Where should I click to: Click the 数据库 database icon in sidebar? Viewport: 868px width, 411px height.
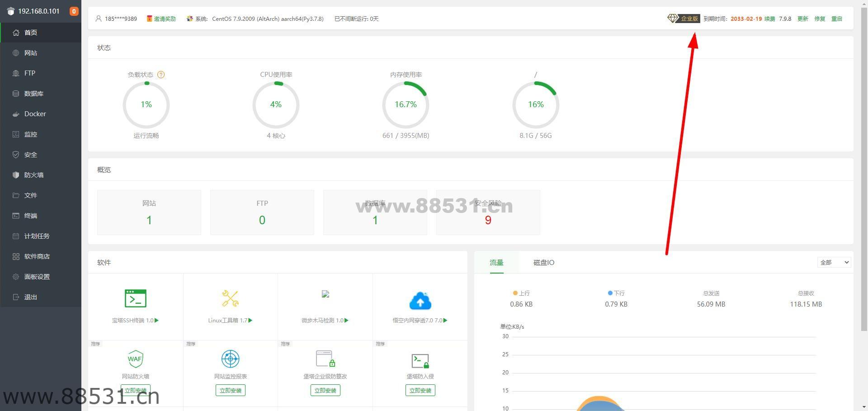(x=16, y=94)
